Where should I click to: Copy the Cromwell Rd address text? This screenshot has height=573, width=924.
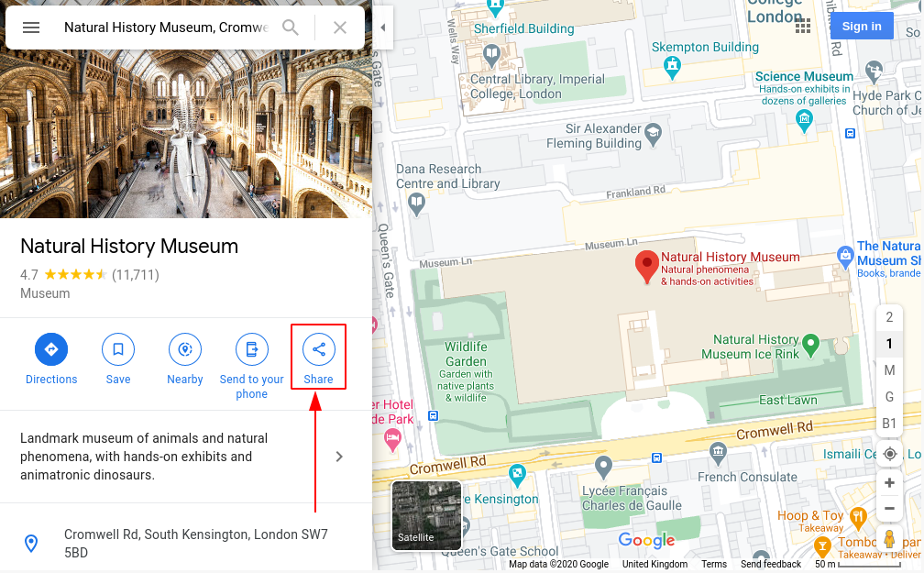(x=195, y=543)
